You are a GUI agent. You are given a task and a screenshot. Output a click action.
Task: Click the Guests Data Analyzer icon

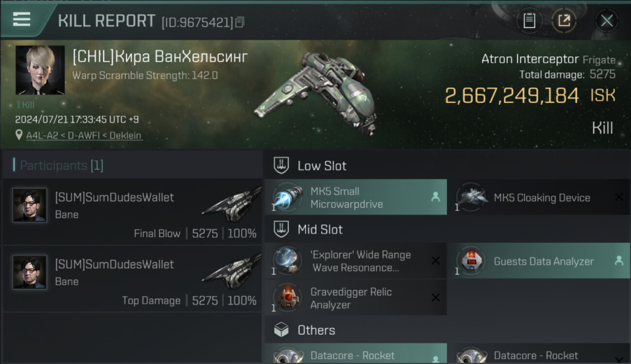tap(471, 261)
